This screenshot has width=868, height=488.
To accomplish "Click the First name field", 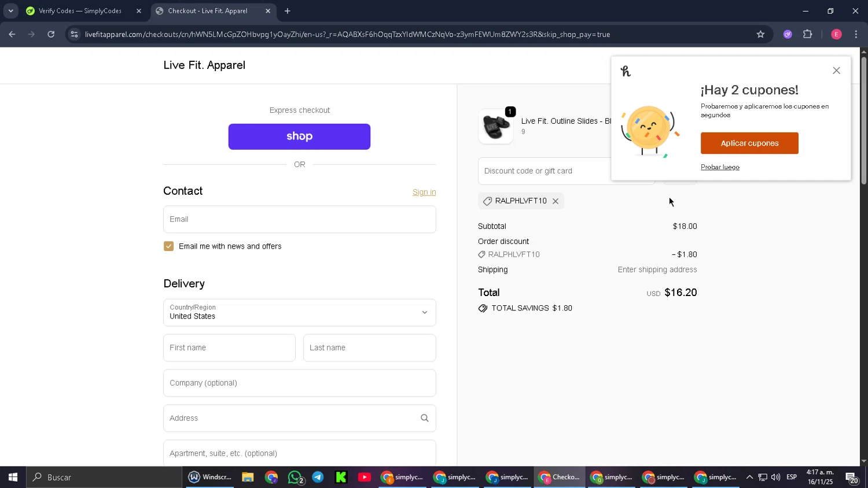I will click(229, 347).
